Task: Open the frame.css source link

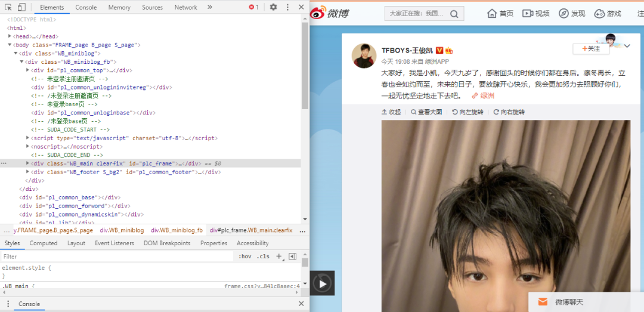Action: point(262,286)
